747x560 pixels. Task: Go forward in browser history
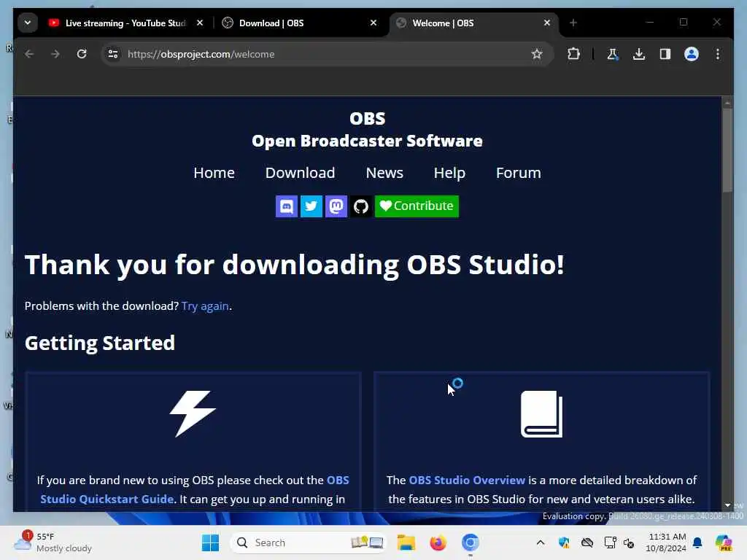click(55, 54)
